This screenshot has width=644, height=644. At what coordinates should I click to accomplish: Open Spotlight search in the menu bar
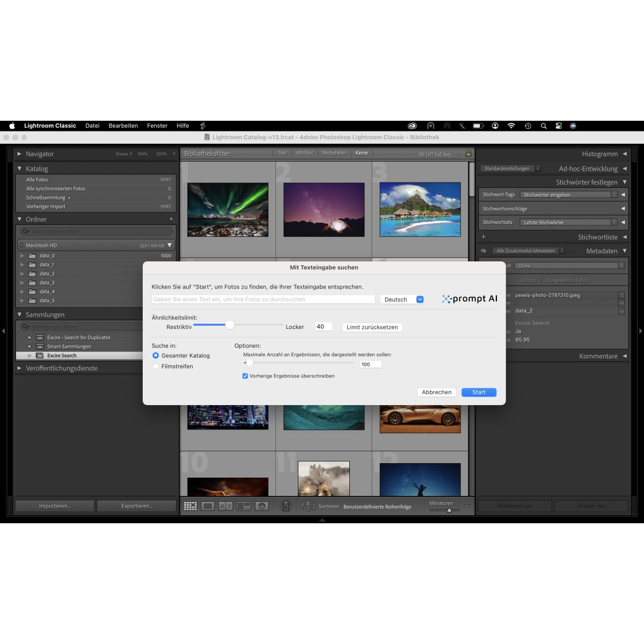pyautogui.click(x=544, y=126)
